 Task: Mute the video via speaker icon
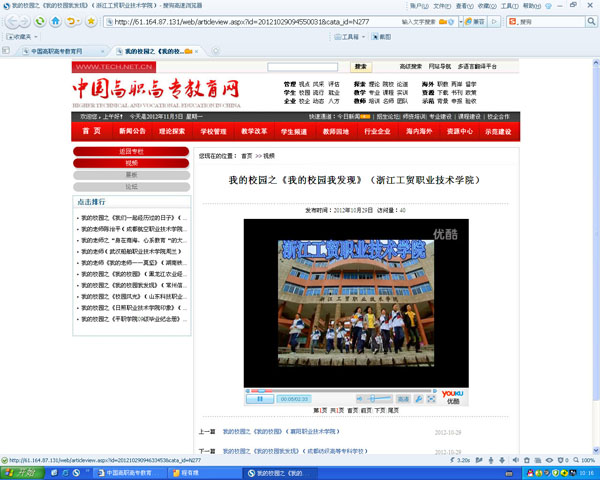coord(360,399)
